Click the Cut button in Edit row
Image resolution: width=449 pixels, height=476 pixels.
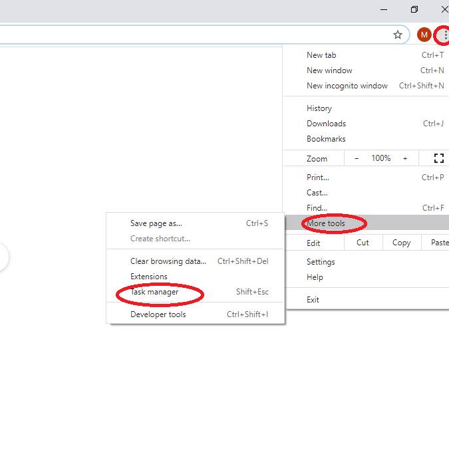[363, 243]
